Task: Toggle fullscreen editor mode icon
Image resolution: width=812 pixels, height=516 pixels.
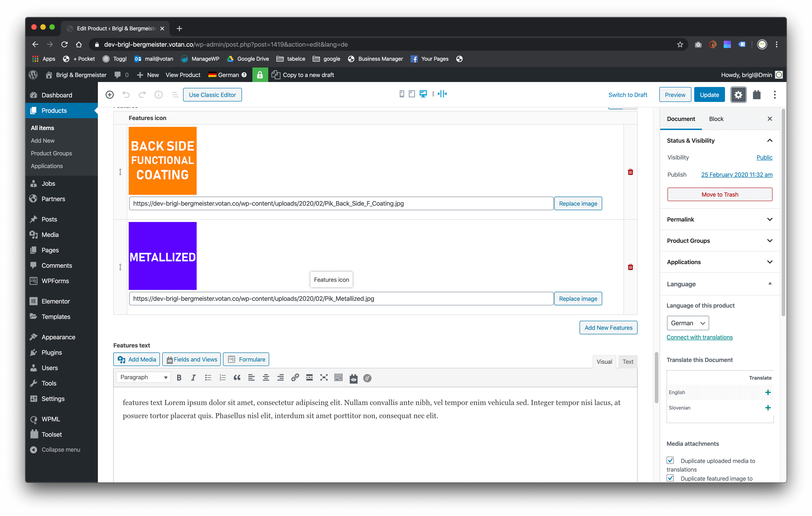Action: click(x=324, y=378)
